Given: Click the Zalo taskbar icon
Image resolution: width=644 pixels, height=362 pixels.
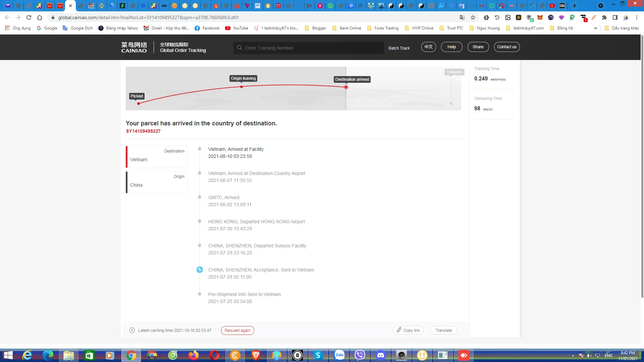Looking at the screenshot, I should pos(339,355).
